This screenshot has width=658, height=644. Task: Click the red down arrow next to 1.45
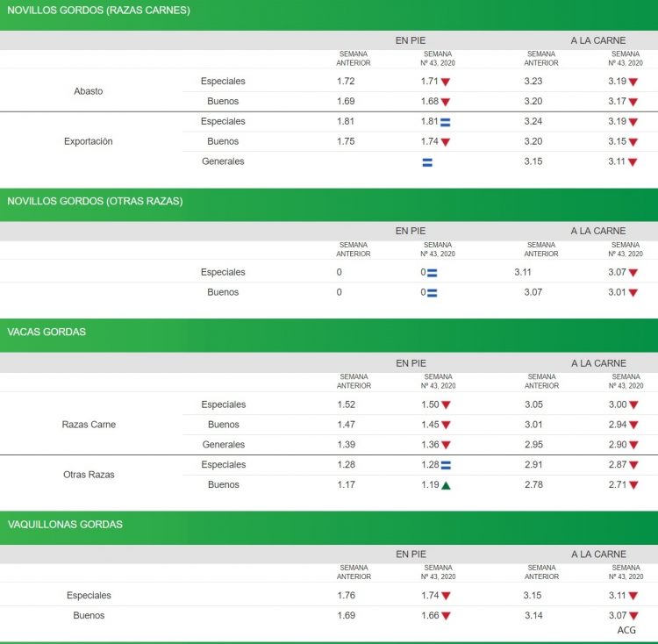click(446, 426)
